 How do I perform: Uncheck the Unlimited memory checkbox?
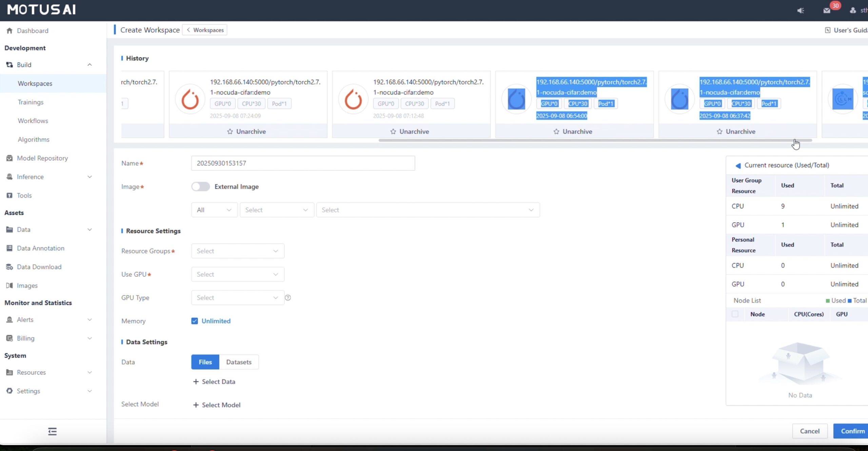click(x=195, y=321)
